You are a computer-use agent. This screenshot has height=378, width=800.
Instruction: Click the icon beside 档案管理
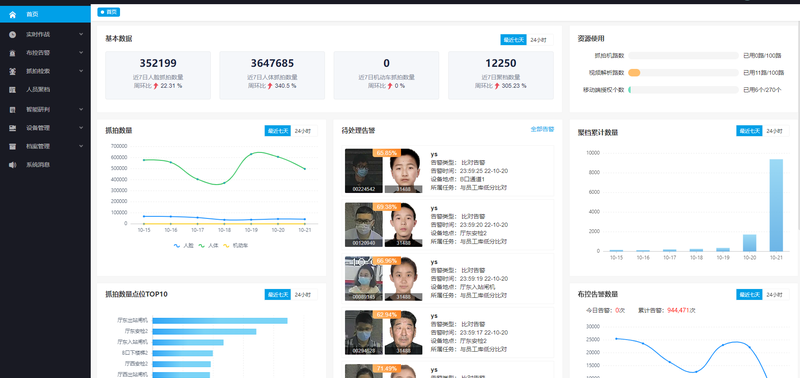click(13, 146)
